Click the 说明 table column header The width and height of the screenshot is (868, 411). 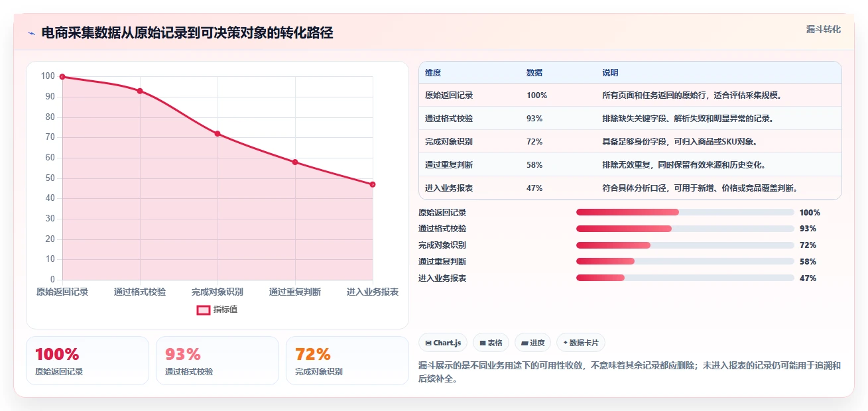[610, 73]
